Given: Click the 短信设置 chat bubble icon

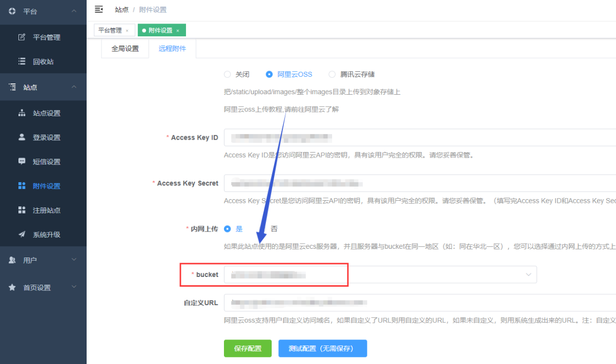Looking at the screenshot, I should click(x=22, y=161).
